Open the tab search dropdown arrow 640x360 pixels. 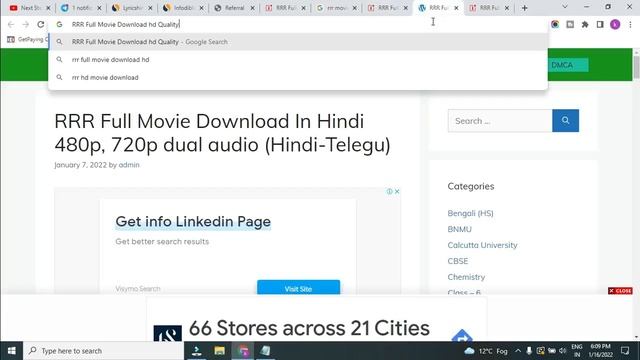click(565, 7)
